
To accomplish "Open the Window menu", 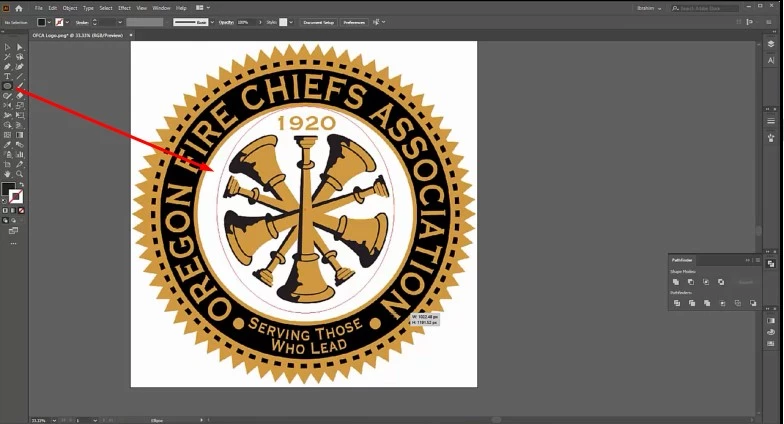I will coord(161,8).
